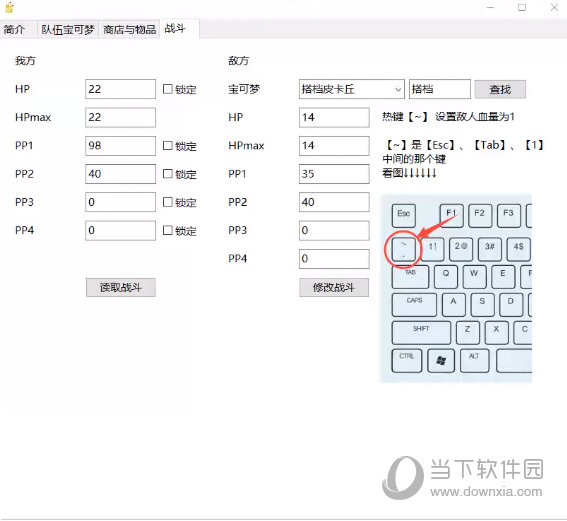The image size is (567, 521).
Task: Click the 我方 PP4 input field
Action: 120,230
